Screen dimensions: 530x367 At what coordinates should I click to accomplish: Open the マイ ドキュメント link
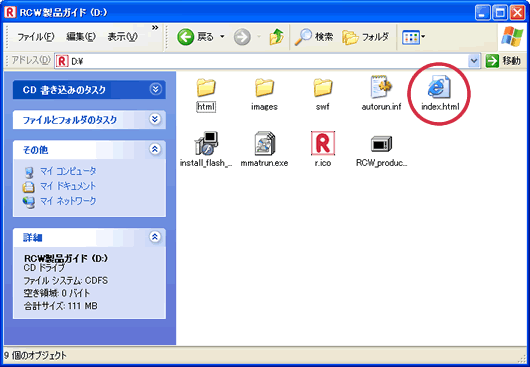pyautogui.click(x=68, y=186)
